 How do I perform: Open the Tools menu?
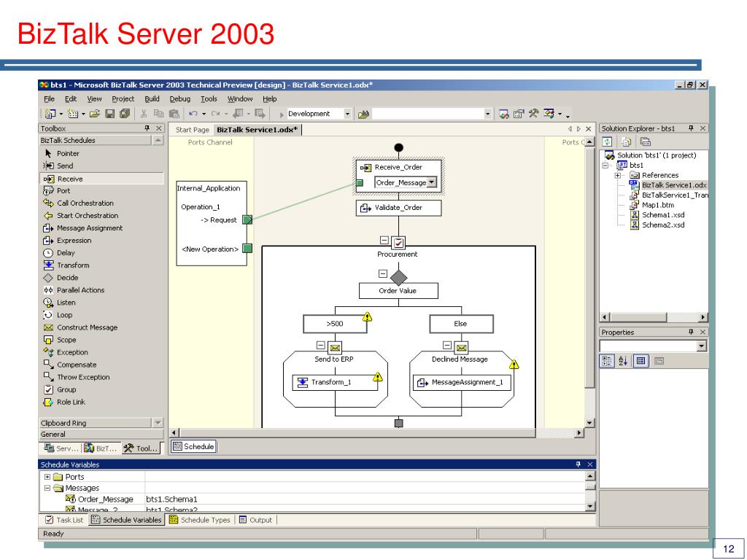209,99
